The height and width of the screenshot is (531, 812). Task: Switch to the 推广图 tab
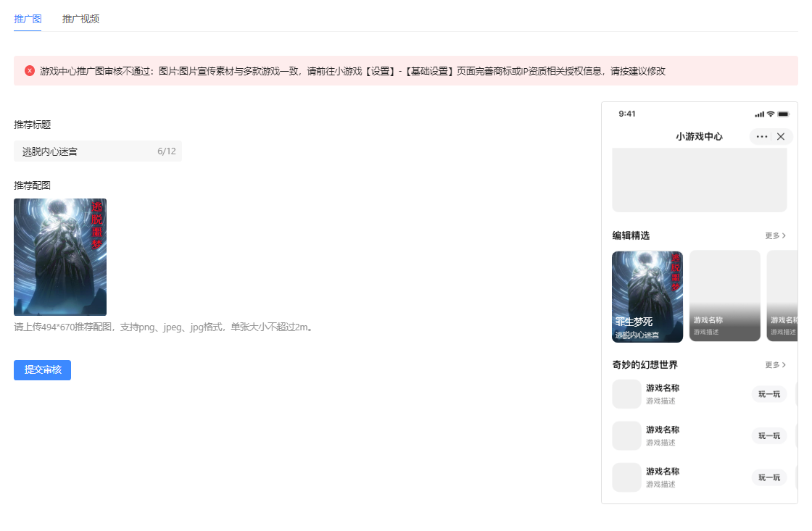(x=28, y=19)
